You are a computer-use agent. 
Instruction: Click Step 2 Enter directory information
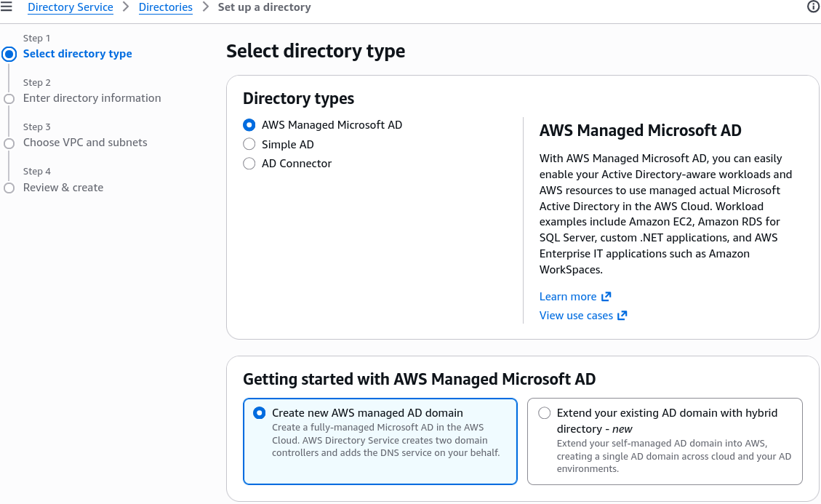tap(92, 98)
